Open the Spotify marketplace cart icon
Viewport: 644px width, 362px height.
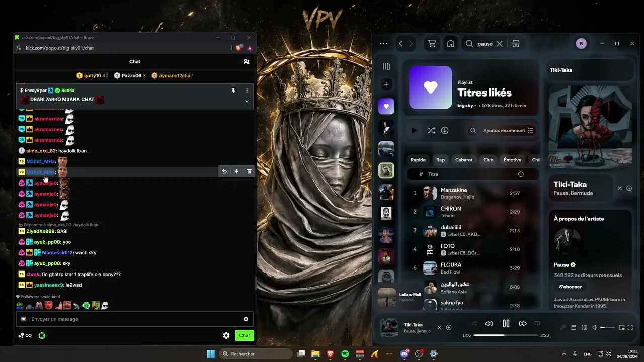(x=432, y=44)
